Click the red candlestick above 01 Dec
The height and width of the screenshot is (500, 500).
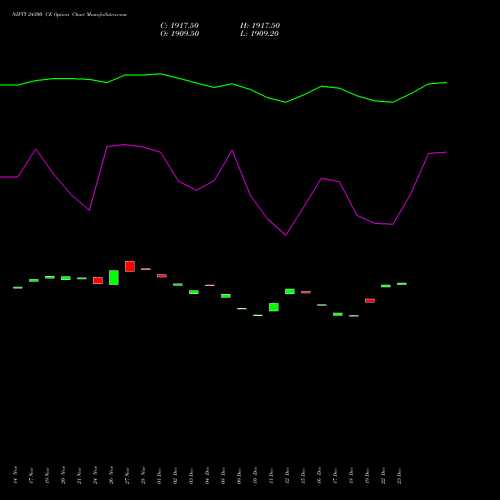coord(162,276)
